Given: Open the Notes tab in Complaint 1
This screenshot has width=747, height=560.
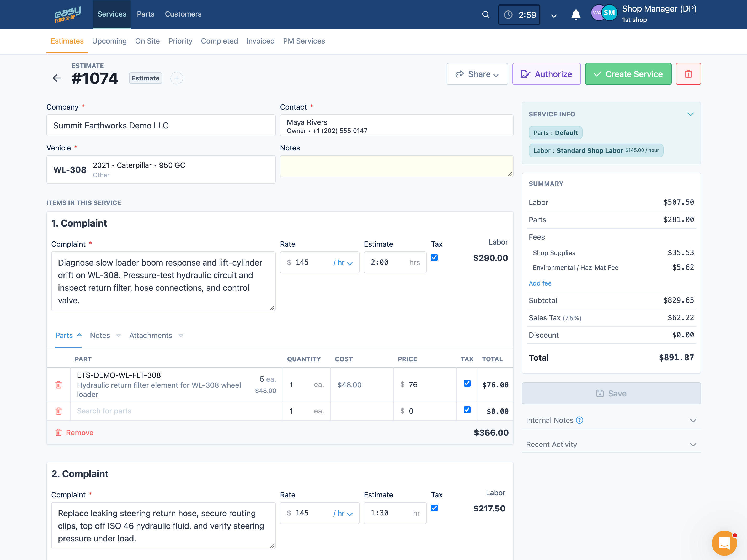Looking at the screenshot, I should point(105,336).
